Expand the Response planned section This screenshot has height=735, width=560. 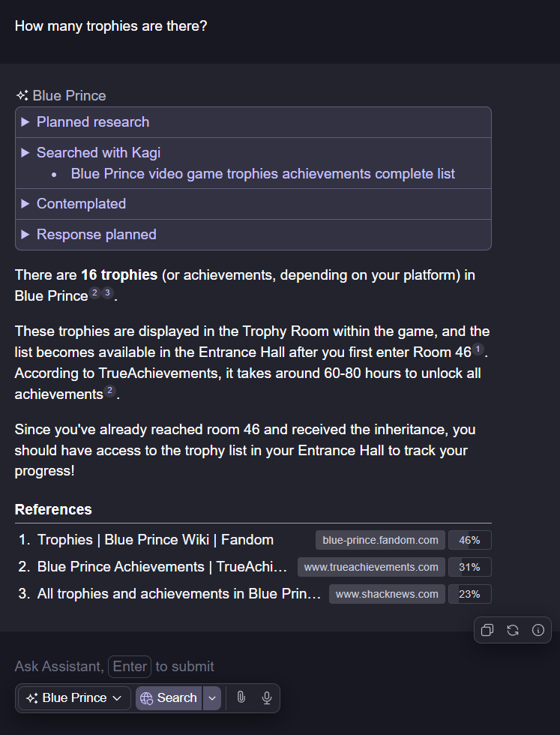click(96, 235)
